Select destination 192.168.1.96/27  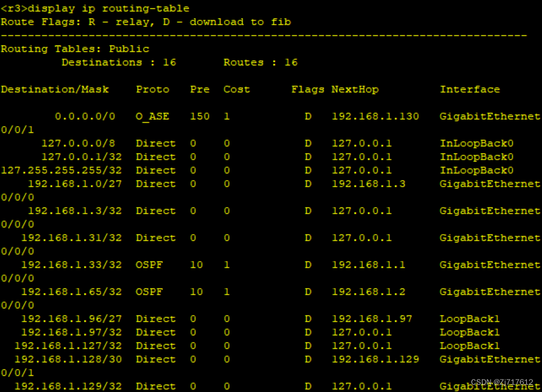point(71,319)
